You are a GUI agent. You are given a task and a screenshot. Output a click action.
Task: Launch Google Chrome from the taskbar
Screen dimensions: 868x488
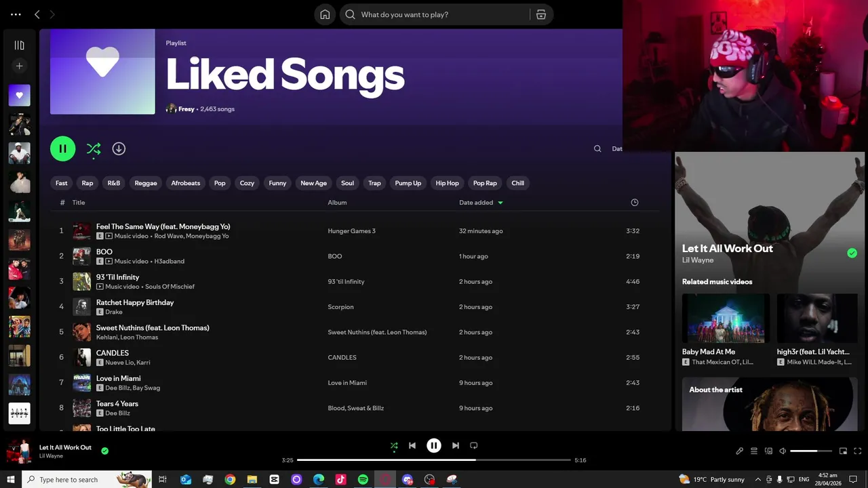point(230,479)
